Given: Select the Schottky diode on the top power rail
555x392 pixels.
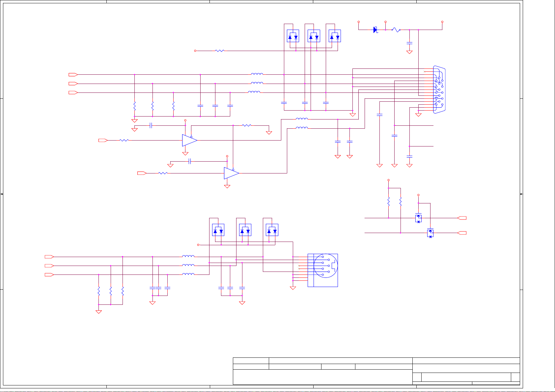Looking at the screenshot, I should [x=375, y=30].
